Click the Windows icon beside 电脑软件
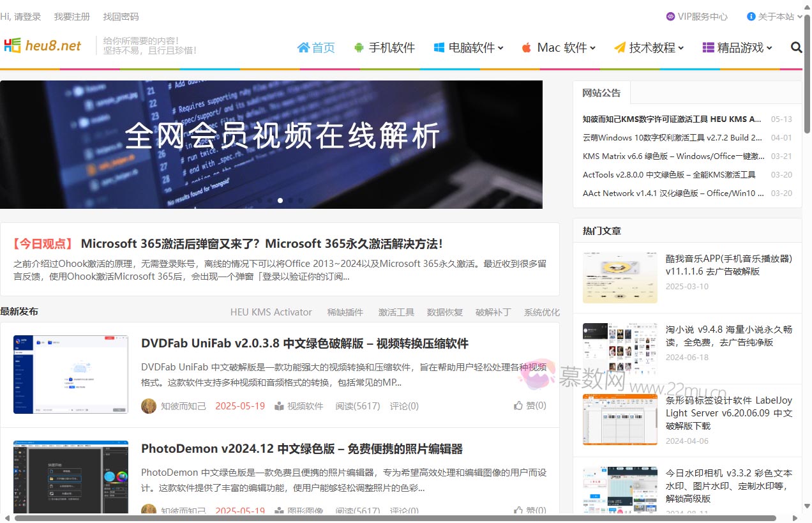This screenshot has width=812, height=523. pos(439,47)
